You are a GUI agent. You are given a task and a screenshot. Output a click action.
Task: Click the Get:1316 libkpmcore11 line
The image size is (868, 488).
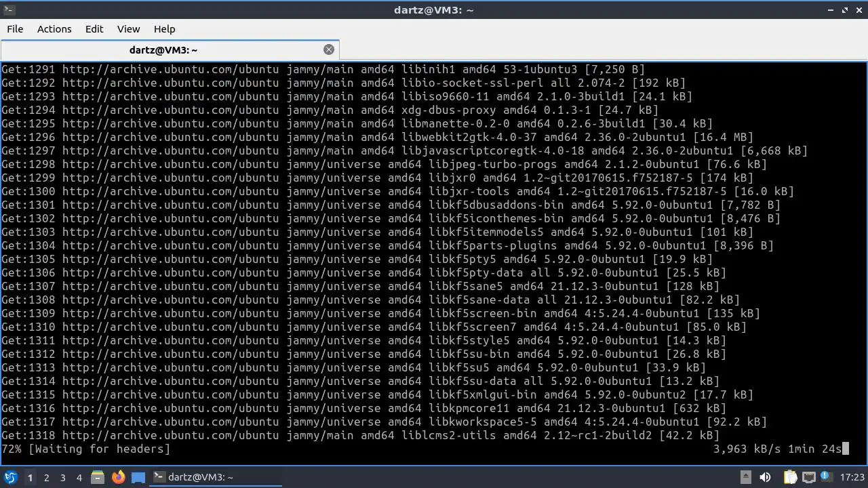point(363,408)
